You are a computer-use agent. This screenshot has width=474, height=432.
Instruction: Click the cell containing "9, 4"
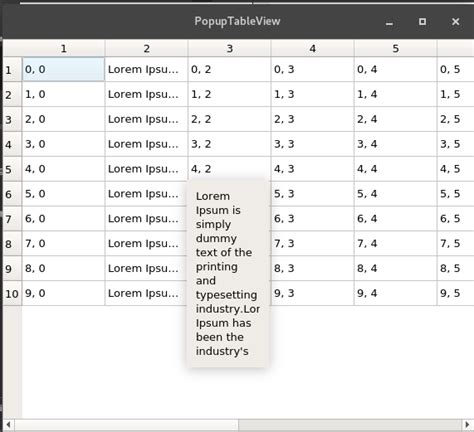tap(396, 293)
